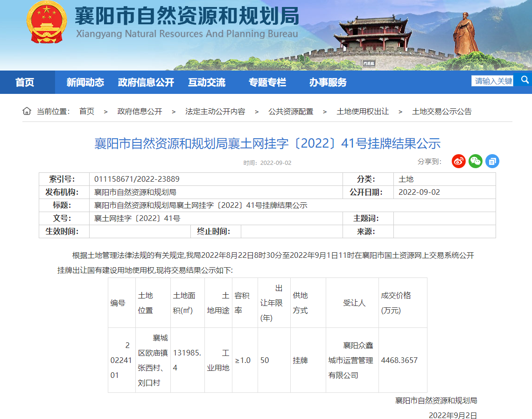Click area value 131985.4

[x=188, y=360]
